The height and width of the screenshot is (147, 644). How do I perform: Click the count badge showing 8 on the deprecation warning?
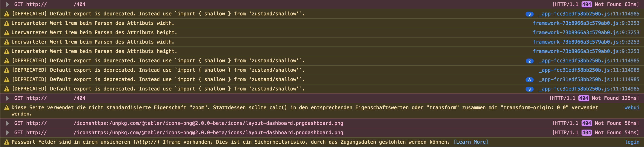(530, 79)
